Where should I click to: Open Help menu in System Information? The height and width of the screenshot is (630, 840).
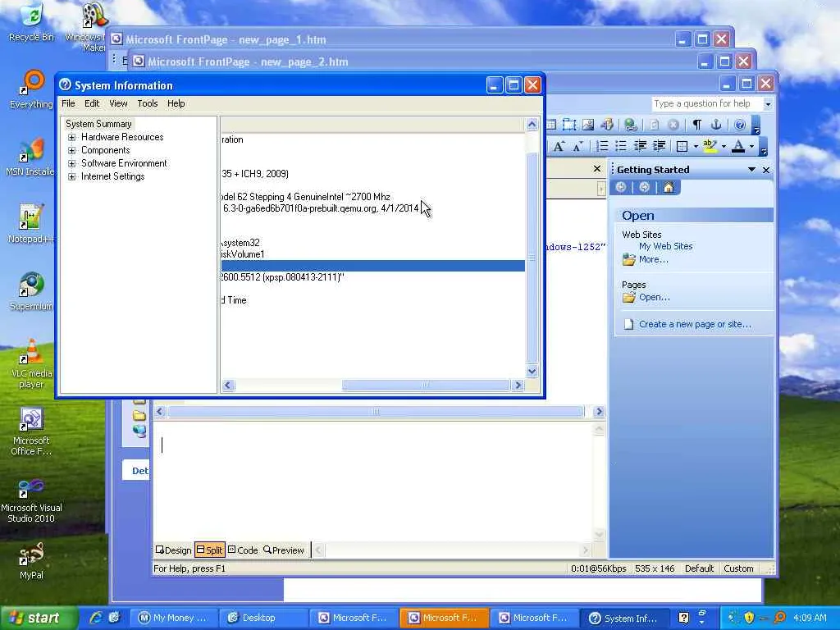[x=176, y=103]
